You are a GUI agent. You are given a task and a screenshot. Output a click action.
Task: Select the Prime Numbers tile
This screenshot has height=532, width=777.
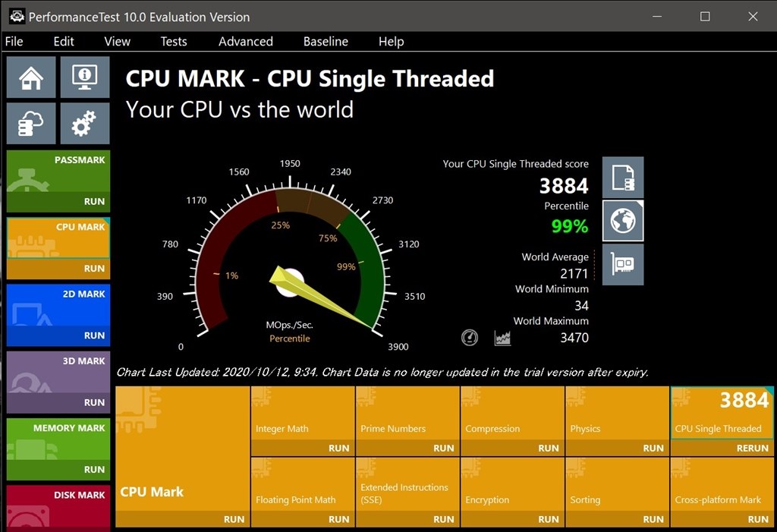(x=407, y=413)
